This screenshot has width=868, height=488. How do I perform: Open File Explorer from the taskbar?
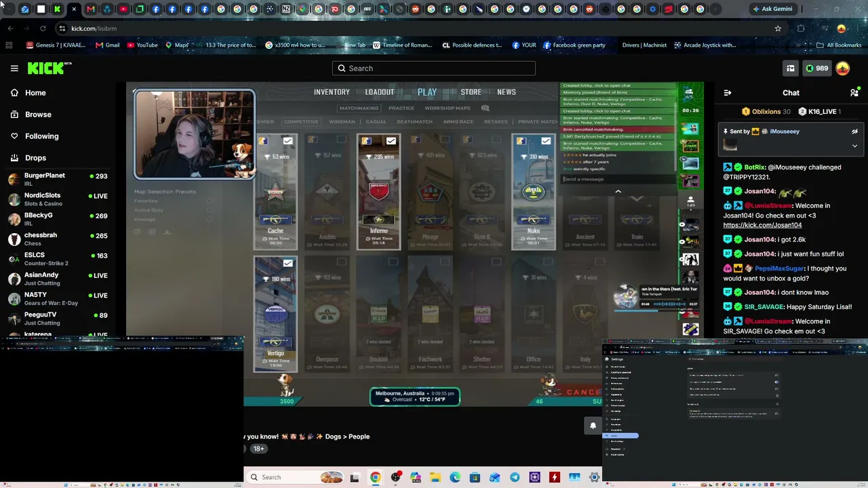pos(435,477)
